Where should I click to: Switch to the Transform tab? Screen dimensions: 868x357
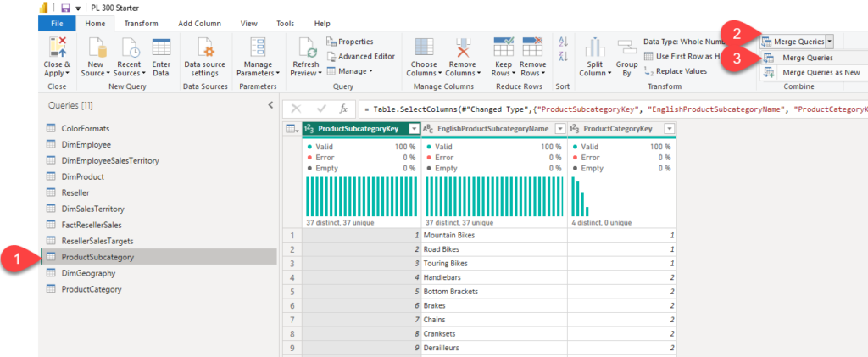pos(141,24)
